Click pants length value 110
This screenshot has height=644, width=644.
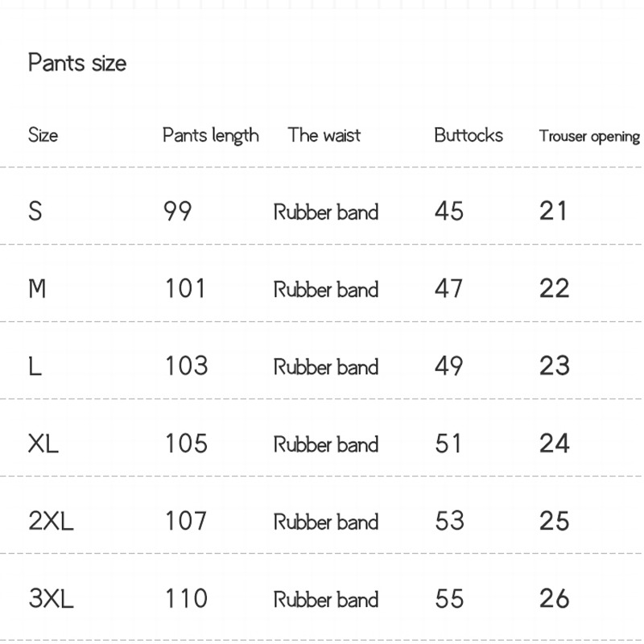[x=186, y=598]
